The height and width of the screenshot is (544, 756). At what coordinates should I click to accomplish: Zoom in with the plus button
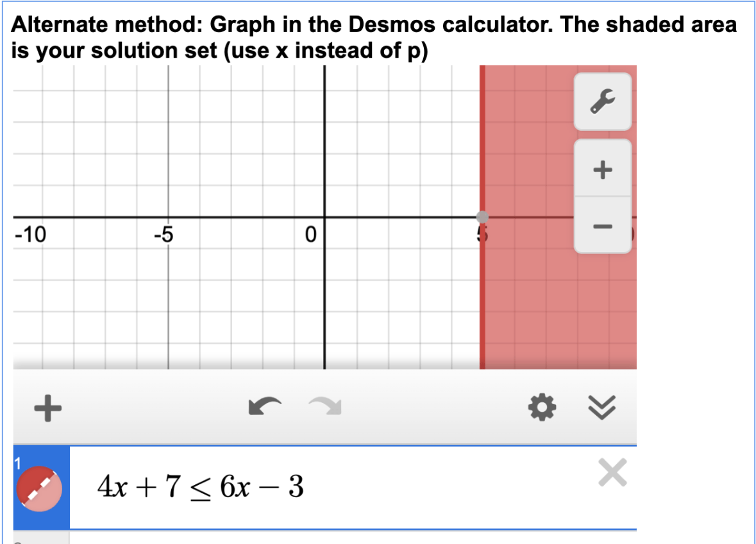pos(603,169)
